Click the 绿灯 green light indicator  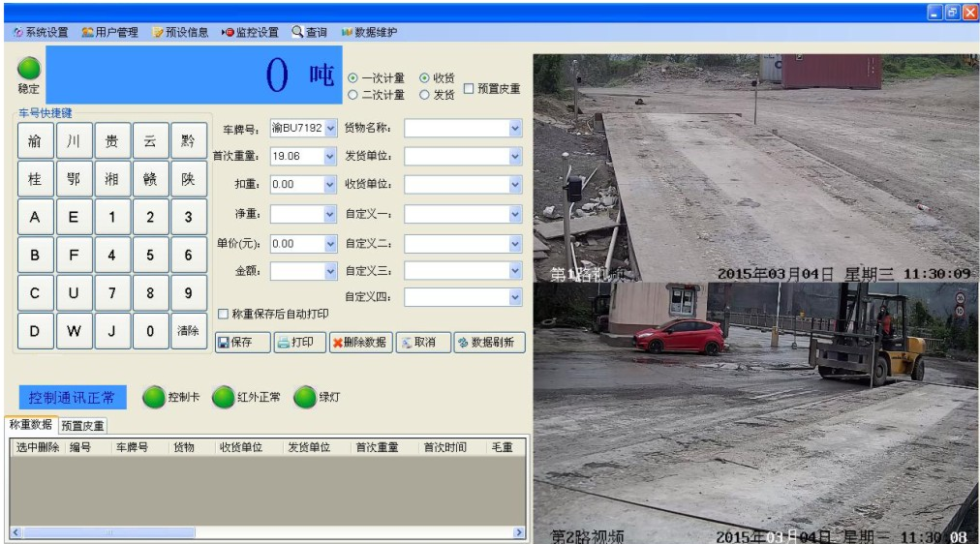coord(305,397)
